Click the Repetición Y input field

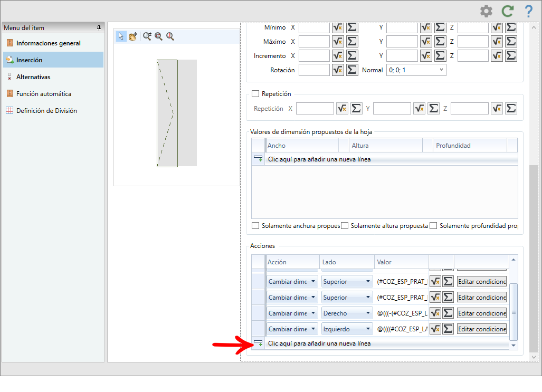(392, 109)
